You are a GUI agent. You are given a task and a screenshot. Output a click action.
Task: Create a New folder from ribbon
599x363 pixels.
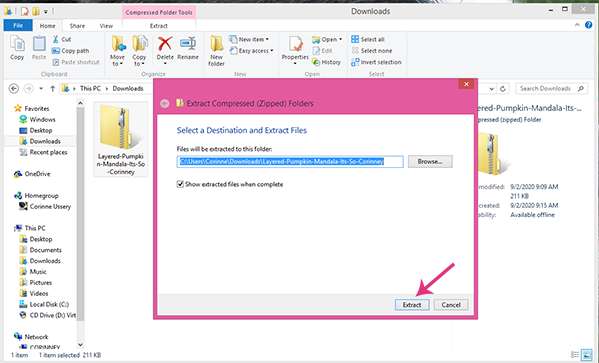point(216,50)
